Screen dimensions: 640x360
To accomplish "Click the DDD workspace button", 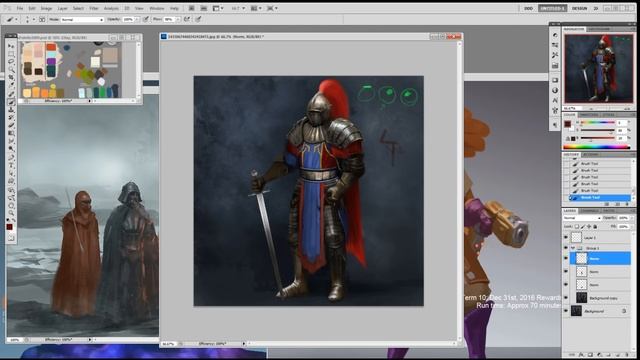I will point(529,8).
